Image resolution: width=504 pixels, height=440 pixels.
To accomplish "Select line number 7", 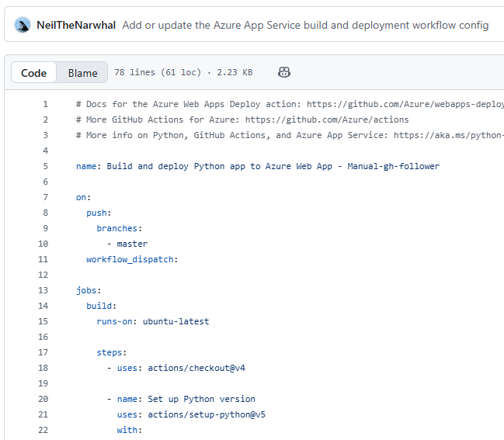I will 46,197.
